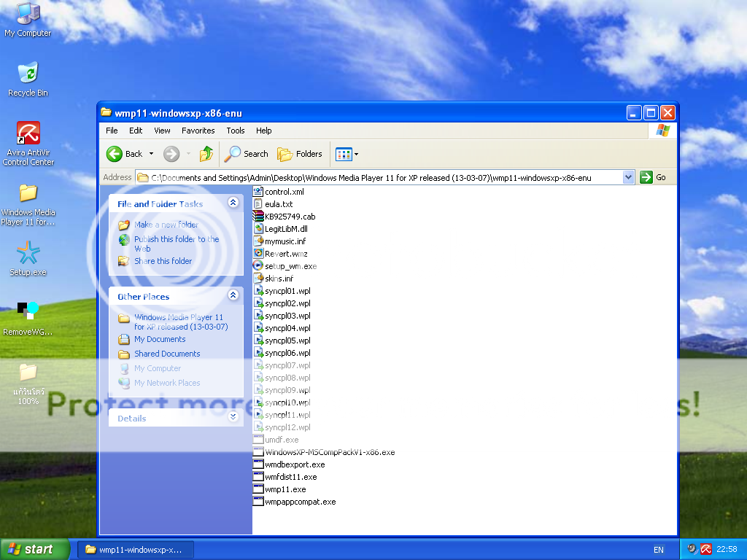
Task: Select syncpl12.wpl playlist icon
Action: pyautogui.click(x=258, y=427)
